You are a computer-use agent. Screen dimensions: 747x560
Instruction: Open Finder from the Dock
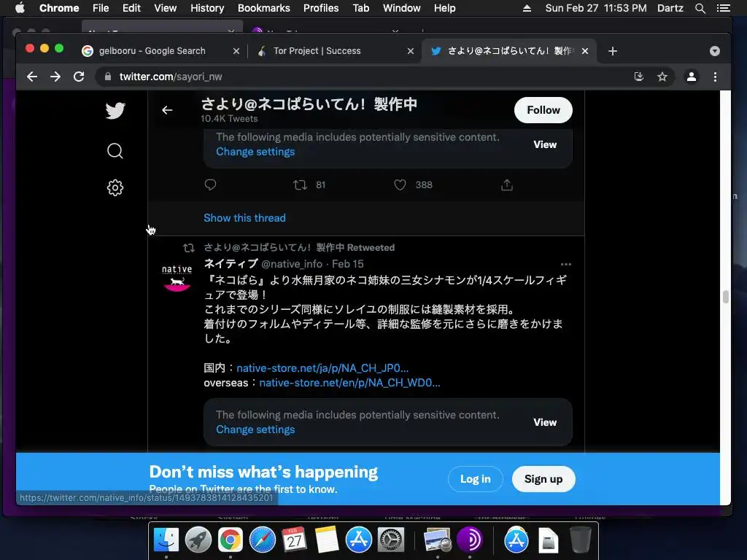166,540
